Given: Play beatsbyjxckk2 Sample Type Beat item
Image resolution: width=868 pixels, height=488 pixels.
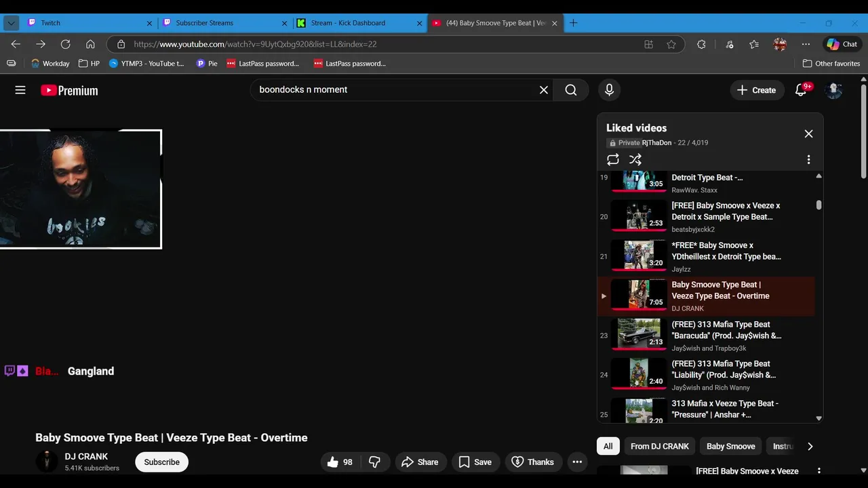Looking at the screenshot, I should click(x=706, y=217).
